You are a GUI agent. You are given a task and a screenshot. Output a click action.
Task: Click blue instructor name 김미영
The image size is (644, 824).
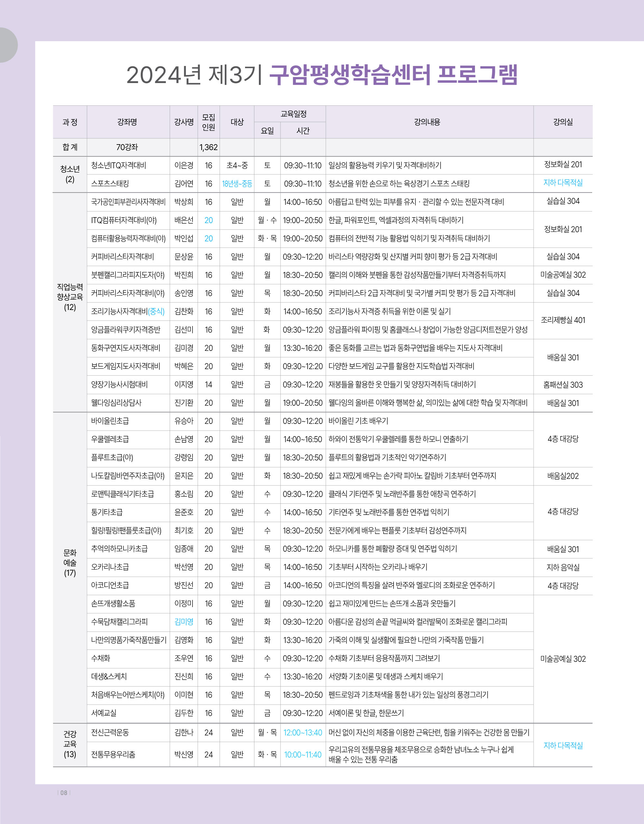(184, 622)
